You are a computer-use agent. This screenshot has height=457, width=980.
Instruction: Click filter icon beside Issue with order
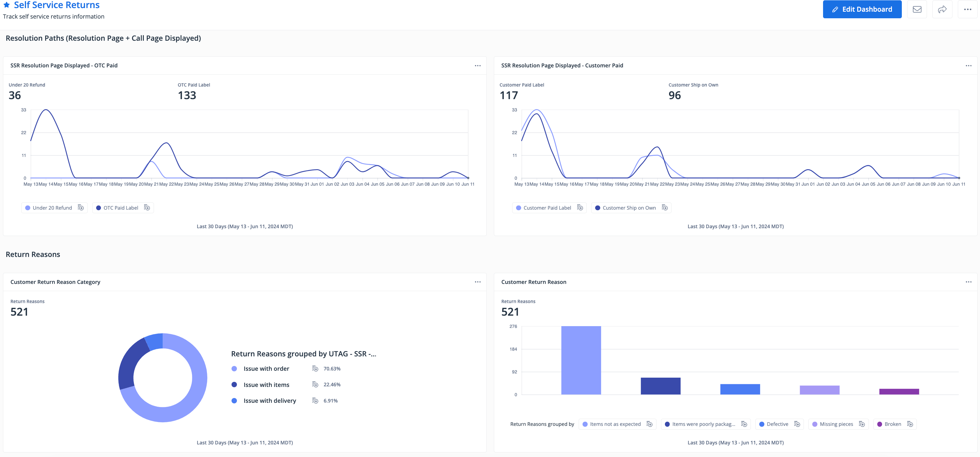(315, 369)
